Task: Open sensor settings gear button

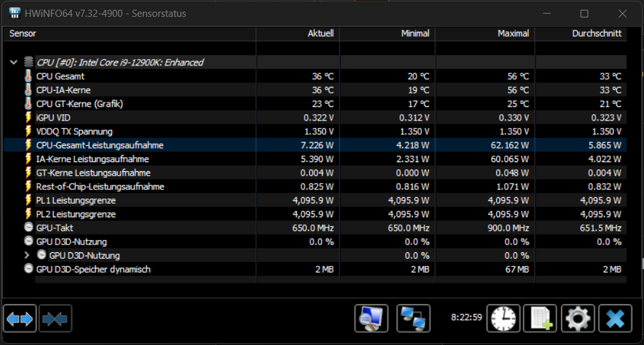Action: (578, 318)
